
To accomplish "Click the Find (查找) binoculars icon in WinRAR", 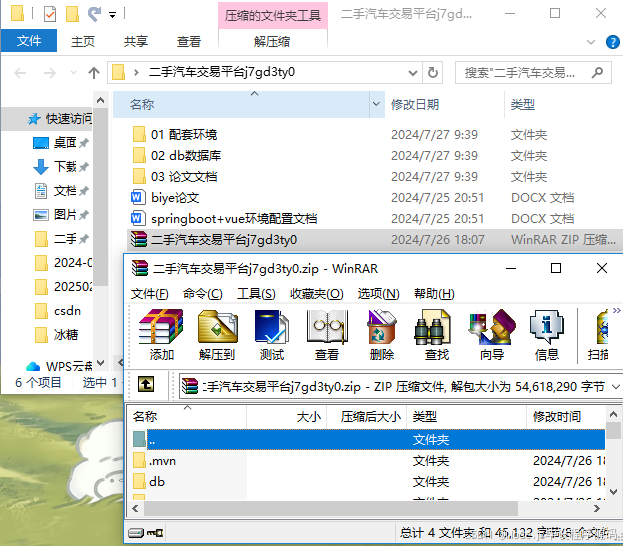I will coord(437,335).
